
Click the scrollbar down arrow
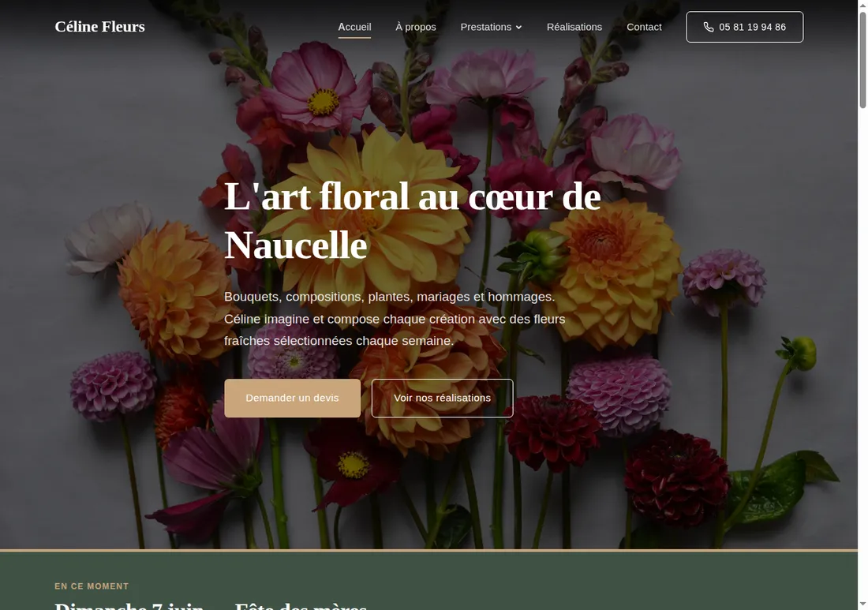pos(862,604)
